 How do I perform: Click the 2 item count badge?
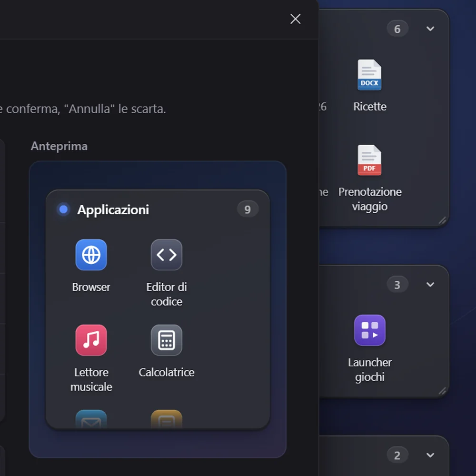(397, 456)
